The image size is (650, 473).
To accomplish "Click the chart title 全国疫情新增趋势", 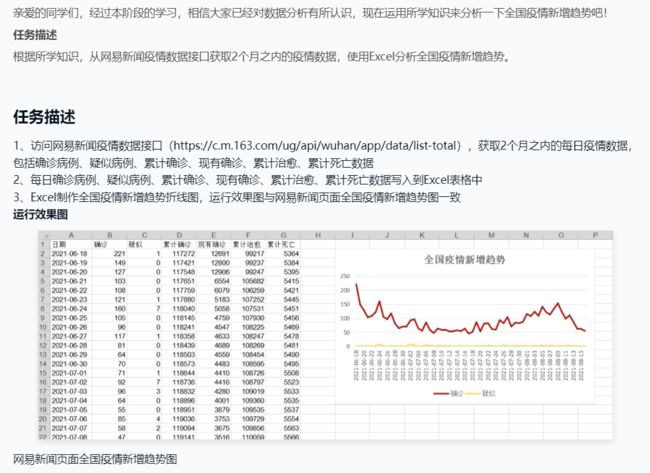I will click(x=465, y=260).
